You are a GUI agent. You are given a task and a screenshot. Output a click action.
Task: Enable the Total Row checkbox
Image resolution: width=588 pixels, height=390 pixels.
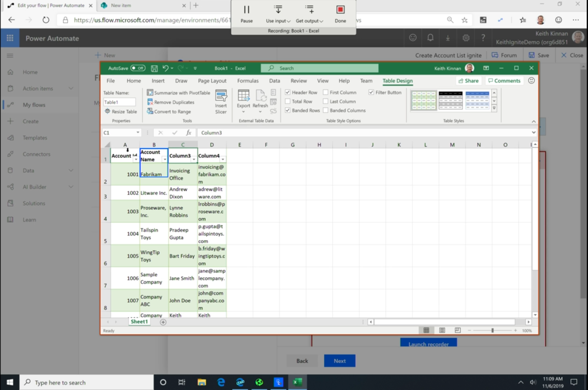click(288, 101)
